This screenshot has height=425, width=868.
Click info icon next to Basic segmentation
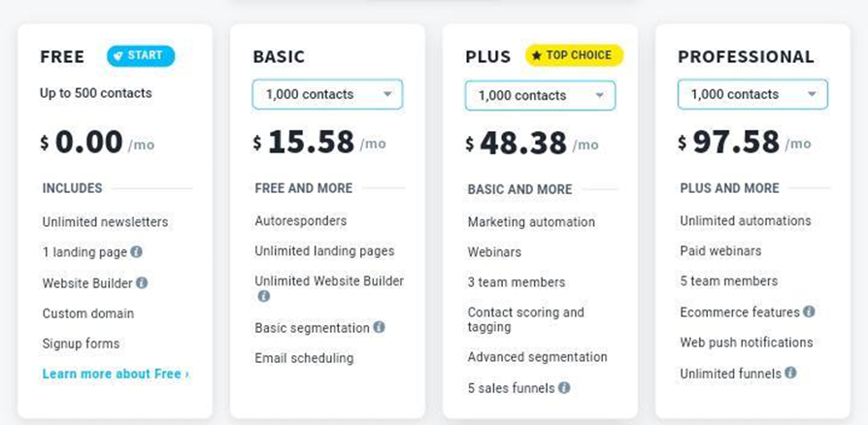[379, 327]
